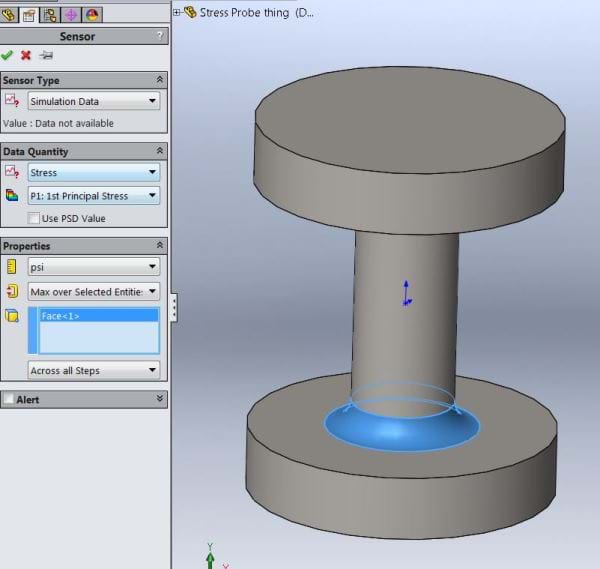Change the psi units dropdown
This screenshot has height=569, width=600.
93,267
